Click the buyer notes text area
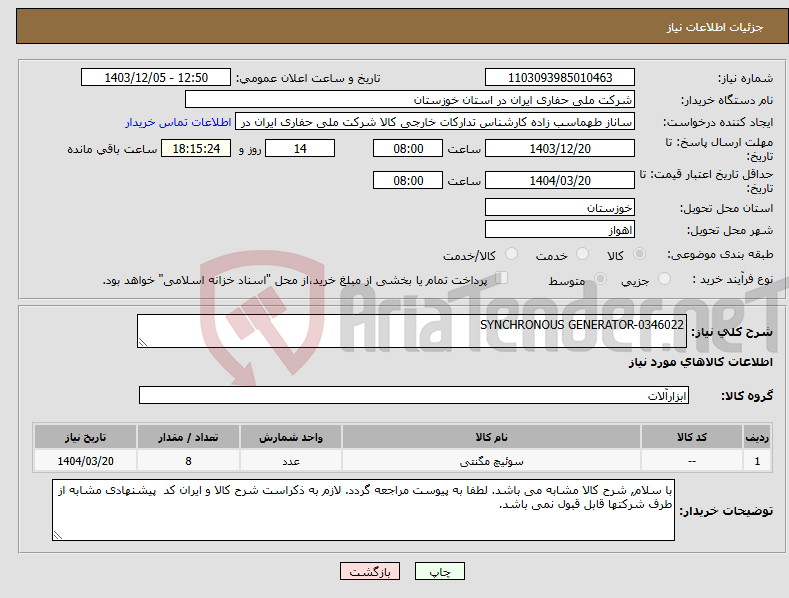The width and height of the screenshot is (789, 598). click(363, 510)
